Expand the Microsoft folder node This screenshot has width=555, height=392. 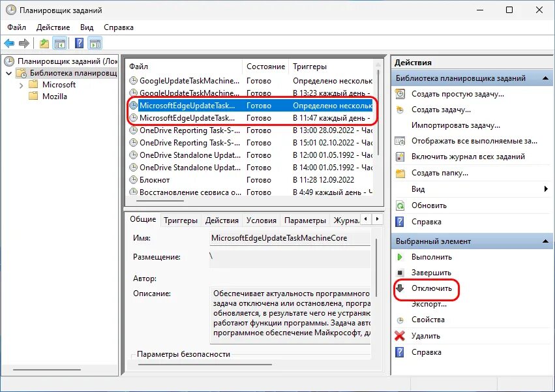pos(21,85)
